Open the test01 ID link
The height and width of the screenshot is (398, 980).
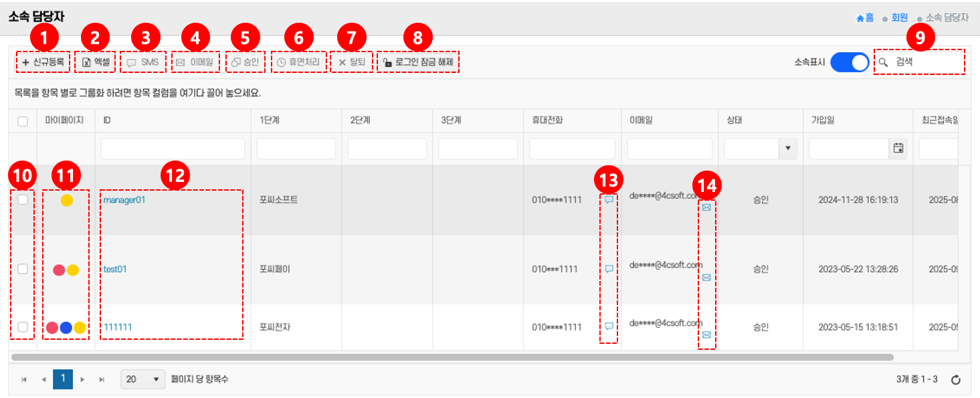pyautogui.click(x=115, y=269)
